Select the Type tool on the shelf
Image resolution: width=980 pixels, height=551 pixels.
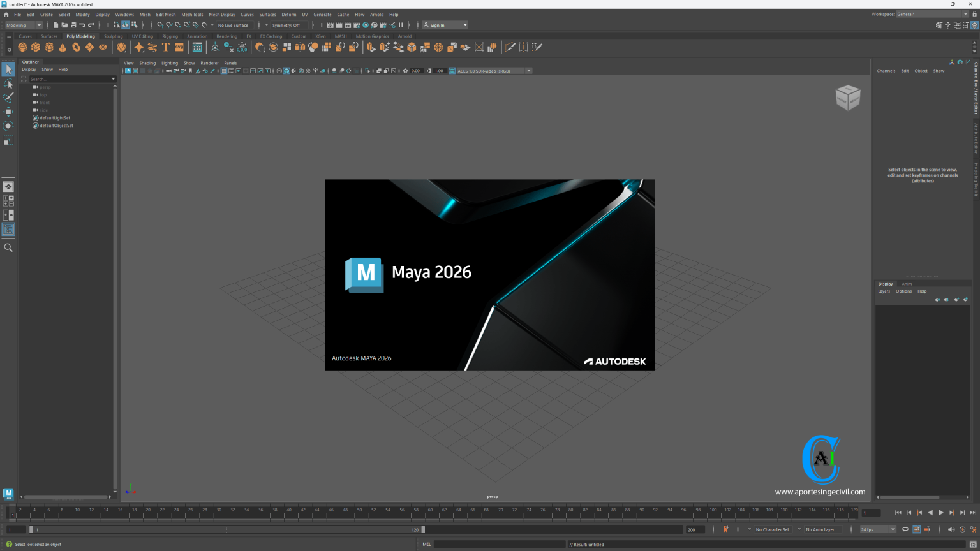[x=165, y=47]
